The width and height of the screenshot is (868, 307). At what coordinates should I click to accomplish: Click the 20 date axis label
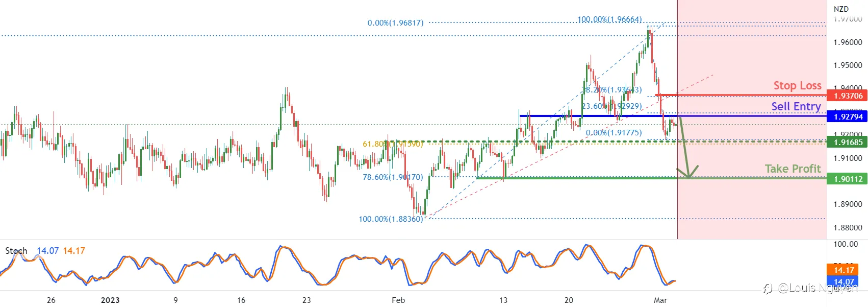tap(569, 300)
